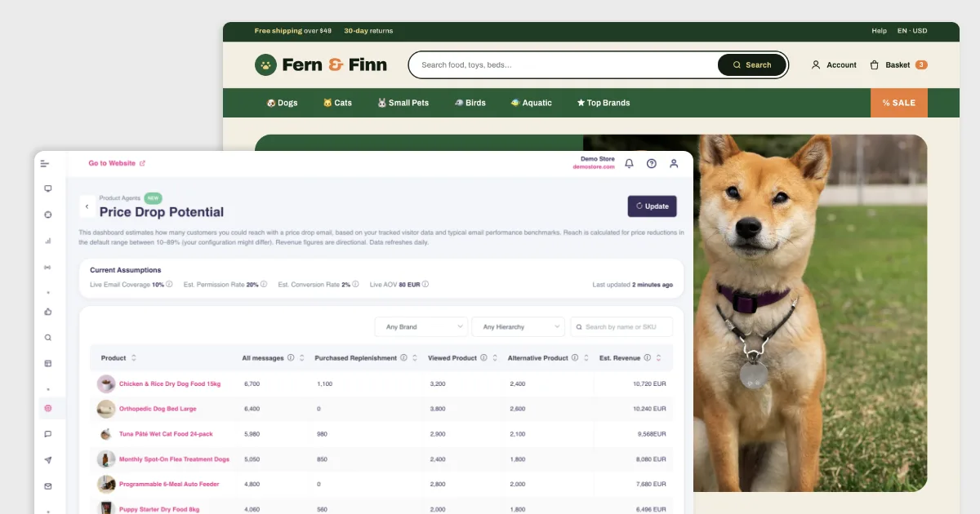Click the Chicken & Rice Dog Food thumbnail
The image size is (980, 514).
[106, 383]
